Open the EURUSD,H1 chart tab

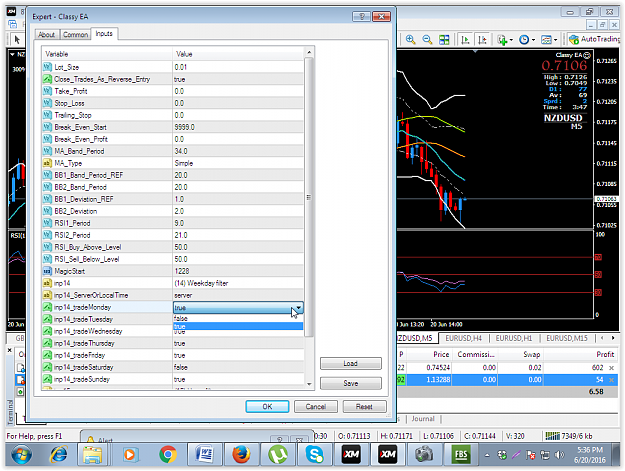(513, 338)
